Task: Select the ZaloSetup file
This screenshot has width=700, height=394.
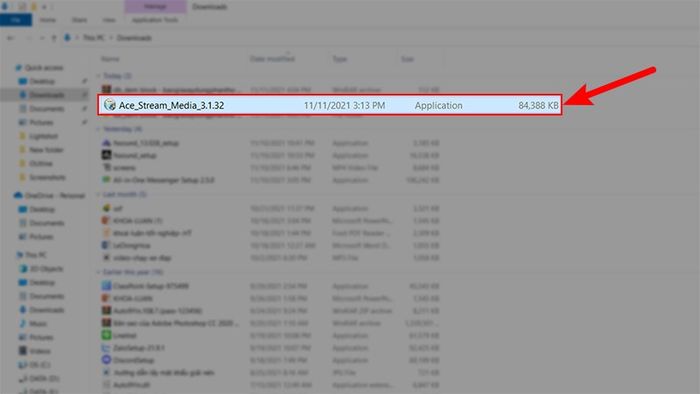Action: (x=139, y=348)
